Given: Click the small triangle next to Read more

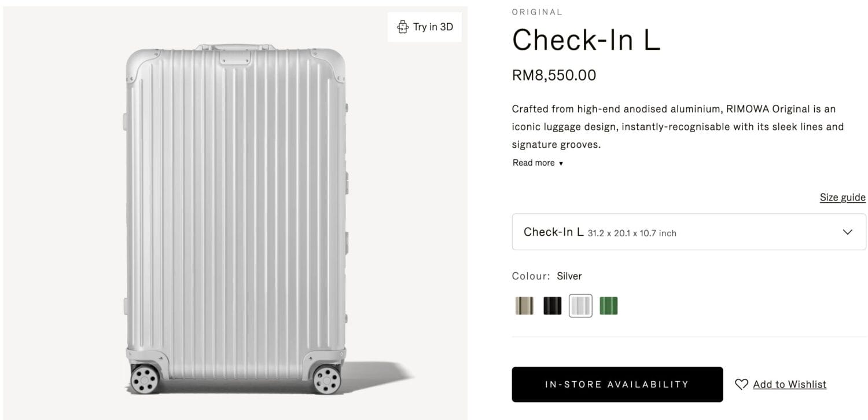Looking at the screenshot, I should pyautogui.click(x=561, y=163).
